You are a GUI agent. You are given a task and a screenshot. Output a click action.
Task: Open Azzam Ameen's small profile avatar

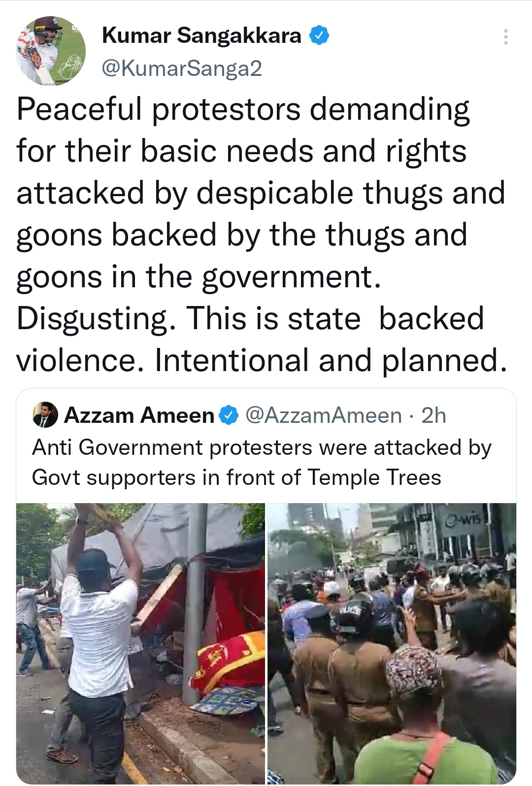tap(45, 414)
